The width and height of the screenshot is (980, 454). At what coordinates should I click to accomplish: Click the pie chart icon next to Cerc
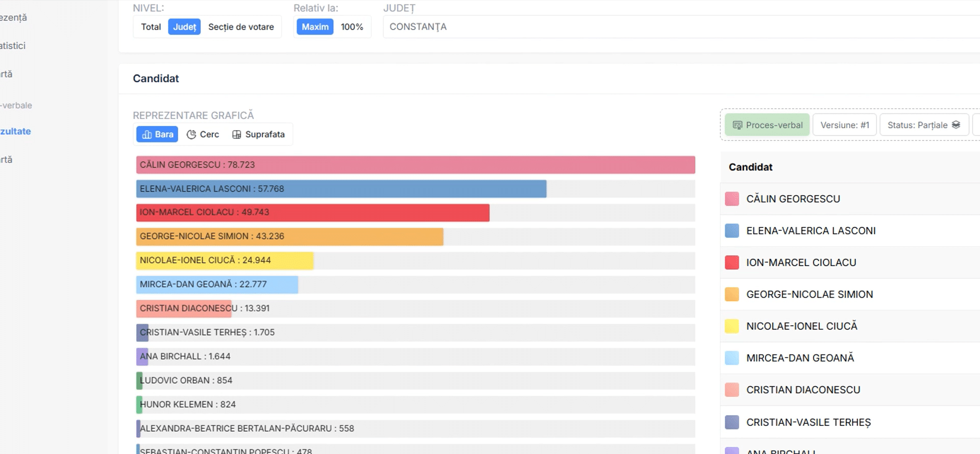[191, 134]
